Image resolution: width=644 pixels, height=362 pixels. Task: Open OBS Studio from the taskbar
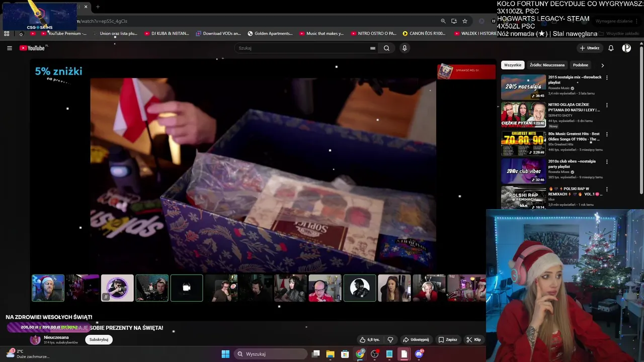point(375,354)
